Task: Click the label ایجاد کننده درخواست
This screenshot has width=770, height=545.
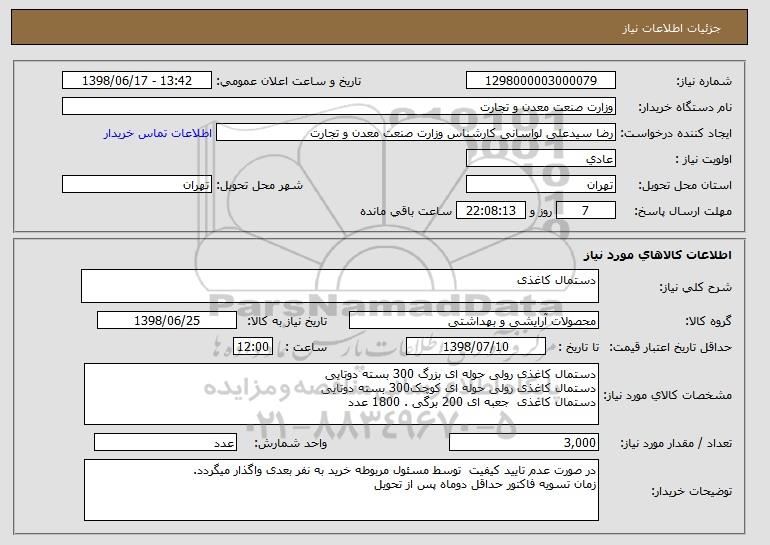Action: coord(676,133)
